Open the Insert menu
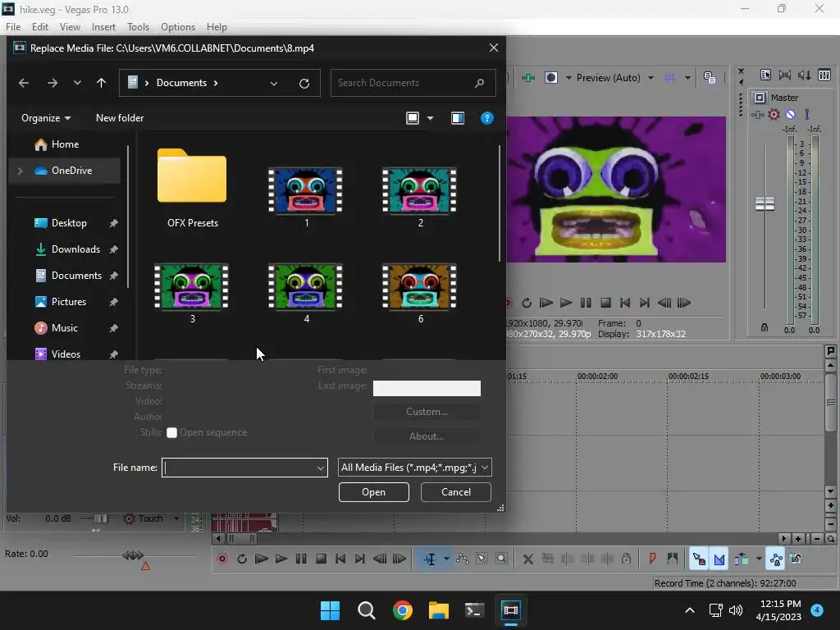This screenshot has width=840, height=630. point(103,27)
